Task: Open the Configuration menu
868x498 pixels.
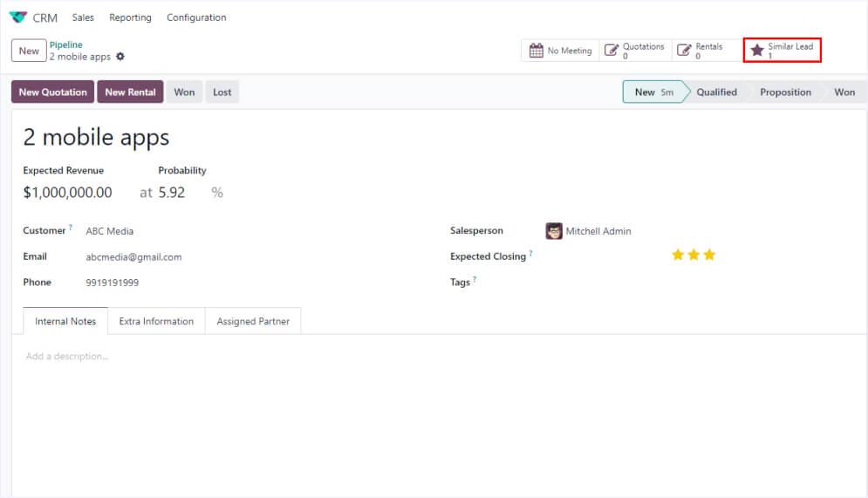Action: [x=196, y=17]
